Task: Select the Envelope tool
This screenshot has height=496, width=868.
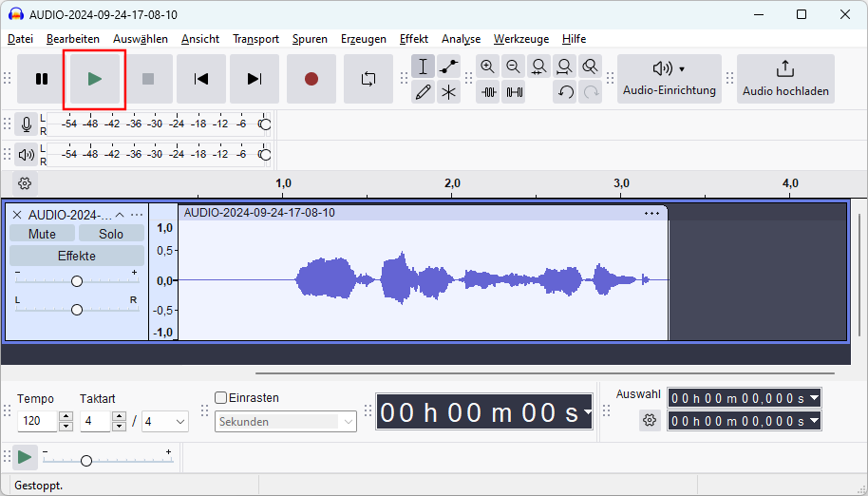Action: [448, 67]
